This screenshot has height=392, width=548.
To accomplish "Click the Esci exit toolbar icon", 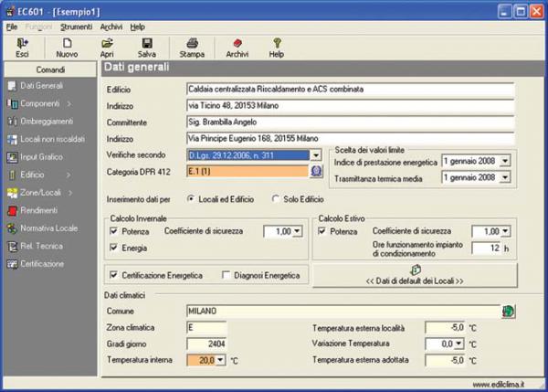I will (x=22, y=43).
